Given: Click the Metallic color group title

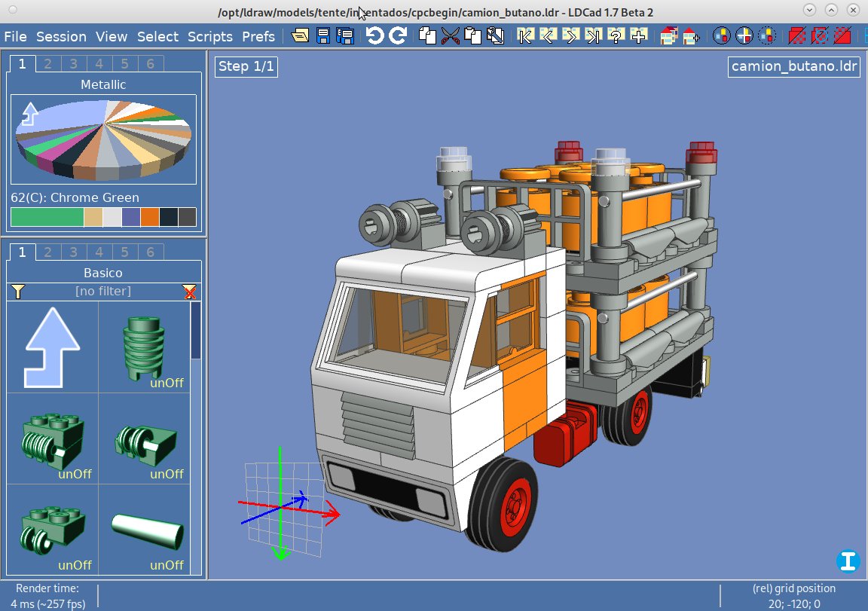Looking at the screenshot, I should (x=103, y=84).
